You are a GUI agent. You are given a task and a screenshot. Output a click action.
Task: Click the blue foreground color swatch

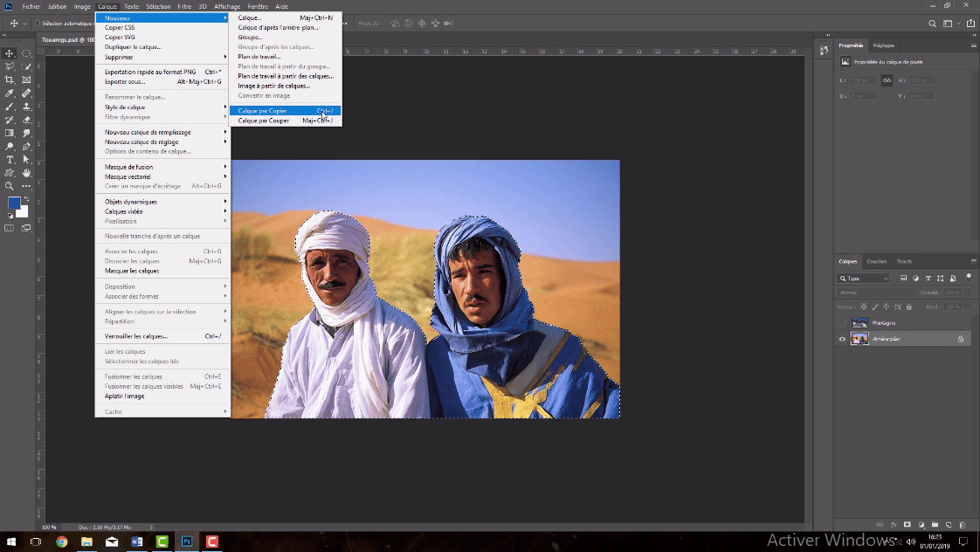tap(14, 204)
